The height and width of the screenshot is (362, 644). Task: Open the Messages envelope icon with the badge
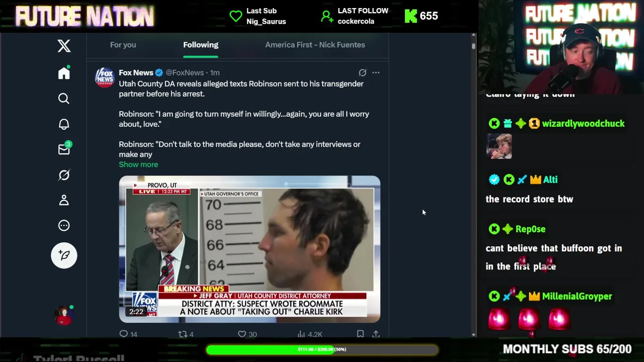pos(64,149)
